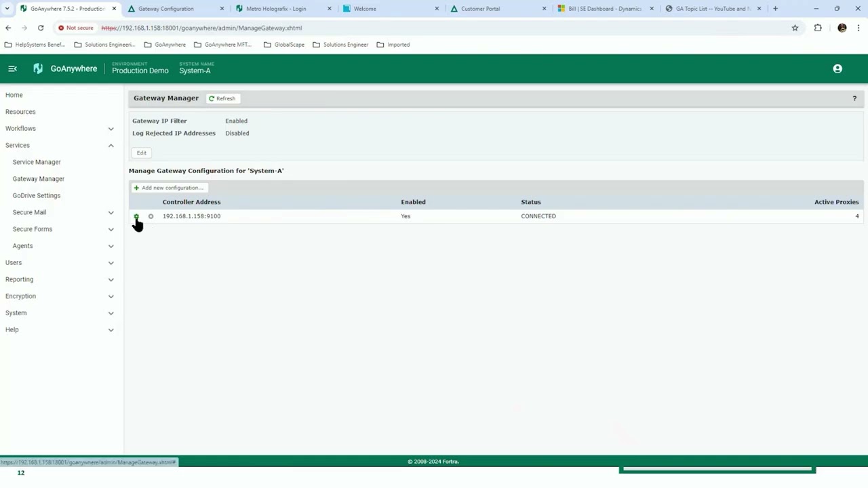Expand the System menu chevron

111,313
